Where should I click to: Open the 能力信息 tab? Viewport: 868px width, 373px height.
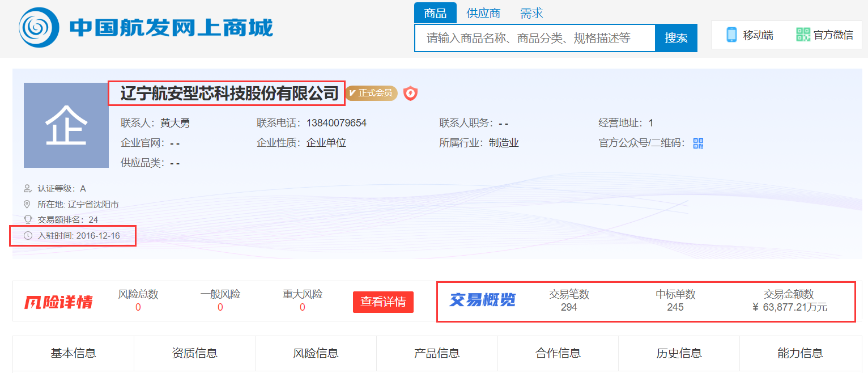pyautogui.click(x=801, y=353)
